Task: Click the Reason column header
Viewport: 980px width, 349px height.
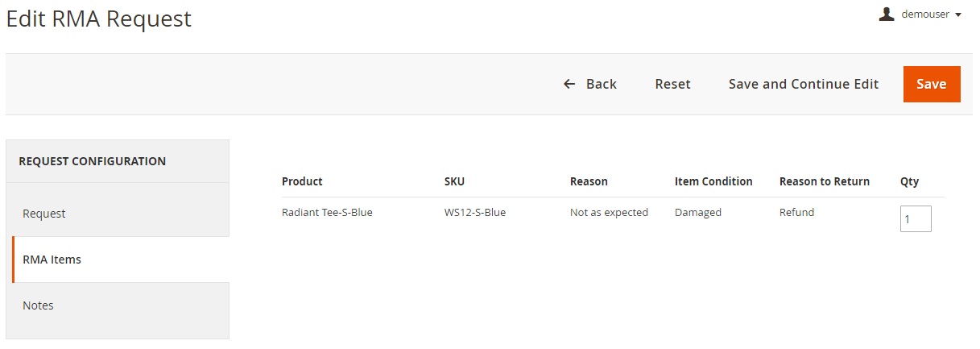Action: (589, 181)
